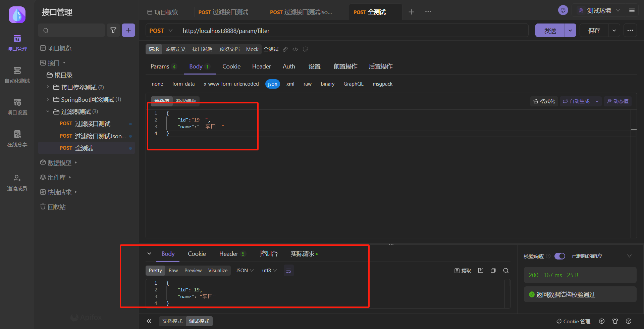
Task: Select the json body type
Action: [273, 84]
